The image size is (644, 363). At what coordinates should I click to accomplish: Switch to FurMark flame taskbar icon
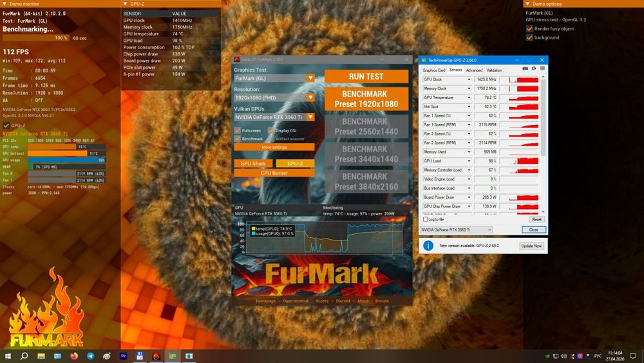[x=156, y=356]
